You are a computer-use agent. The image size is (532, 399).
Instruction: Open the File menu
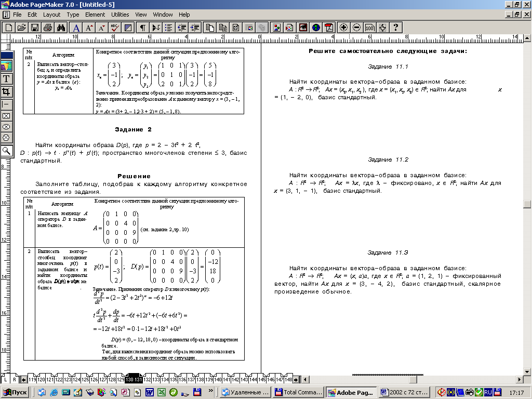tap(17, 15)
